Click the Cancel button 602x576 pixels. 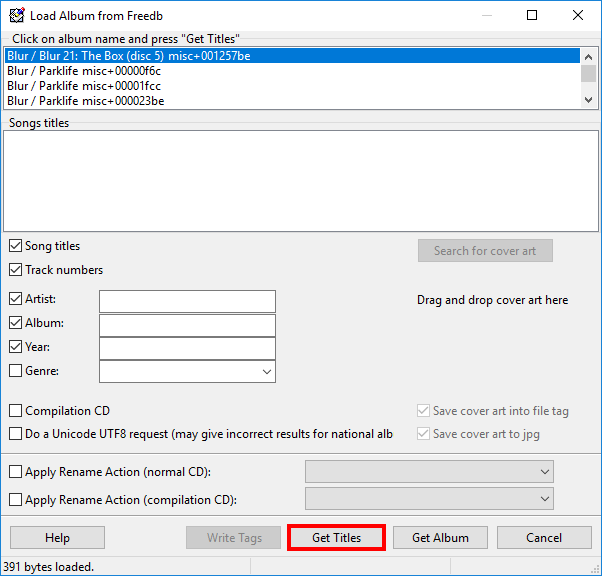click(544, 538)
